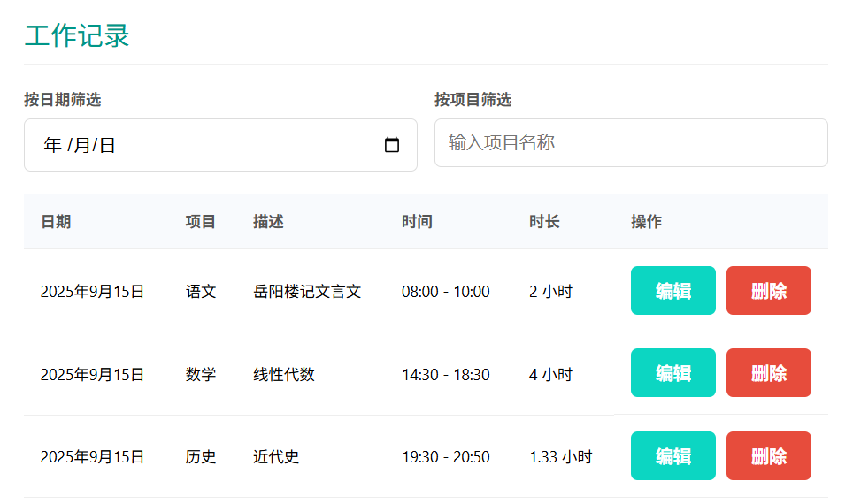853x504 pixels.
Task: Click the 时长 column header
Action: [x=544, y=222]
